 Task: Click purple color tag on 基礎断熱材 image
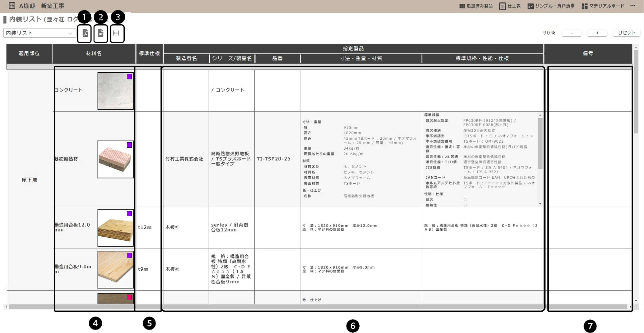(x=130, y=145)
